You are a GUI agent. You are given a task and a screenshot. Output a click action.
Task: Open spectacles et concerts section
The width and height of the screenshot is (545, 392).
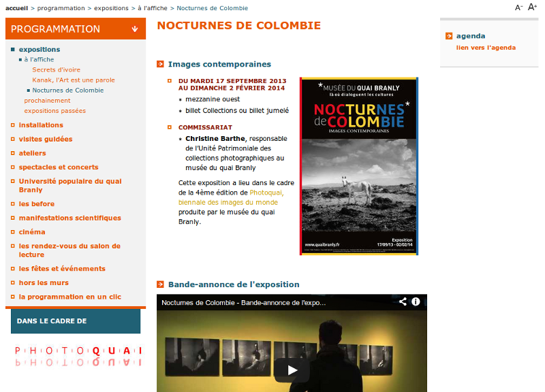point(59,167)
